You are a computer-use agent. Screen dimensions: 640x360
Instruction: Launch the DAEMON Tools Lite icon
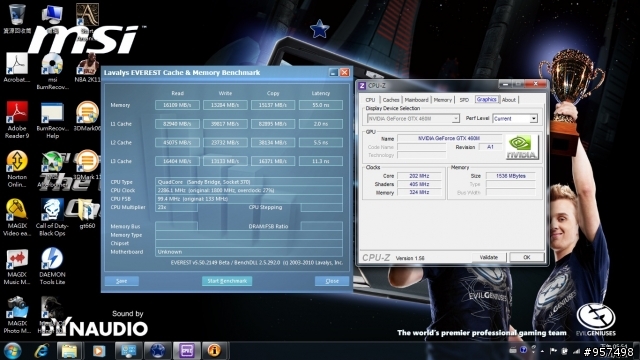point(52,266)
